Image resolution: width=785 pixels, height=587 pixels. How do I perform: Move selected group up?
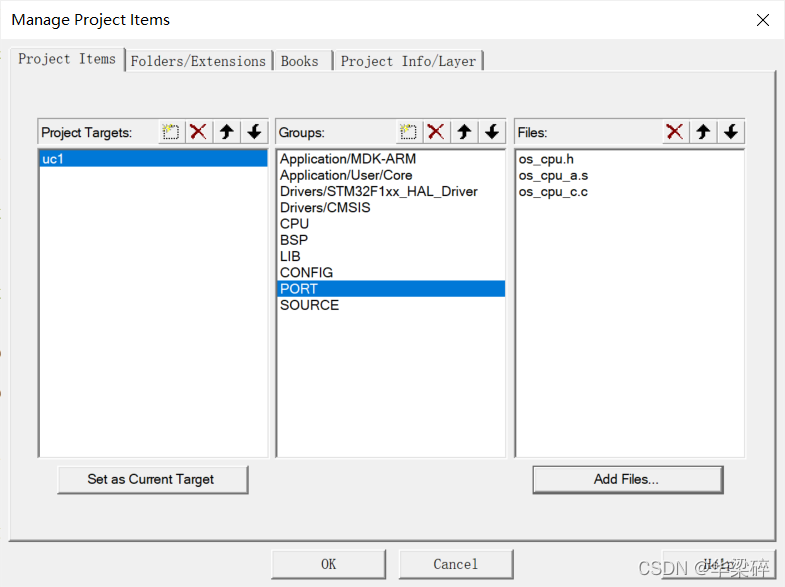click(464, 132)
